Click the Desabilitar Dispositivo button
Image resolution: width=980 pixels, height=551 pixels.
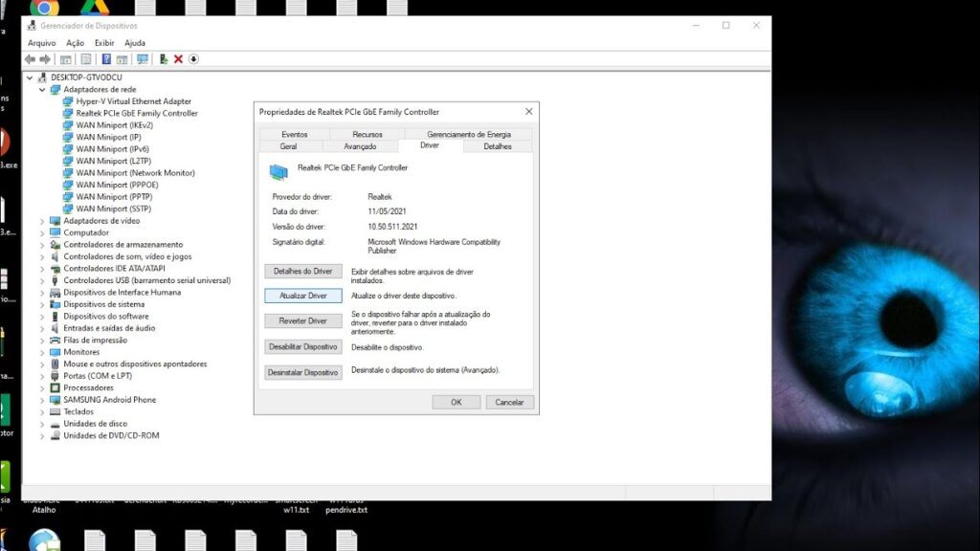point(303,346)
